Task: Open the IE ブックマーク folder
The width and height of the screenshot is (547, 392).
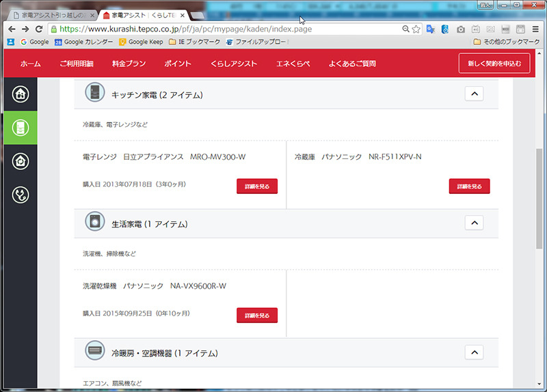Action: (195, 42)
